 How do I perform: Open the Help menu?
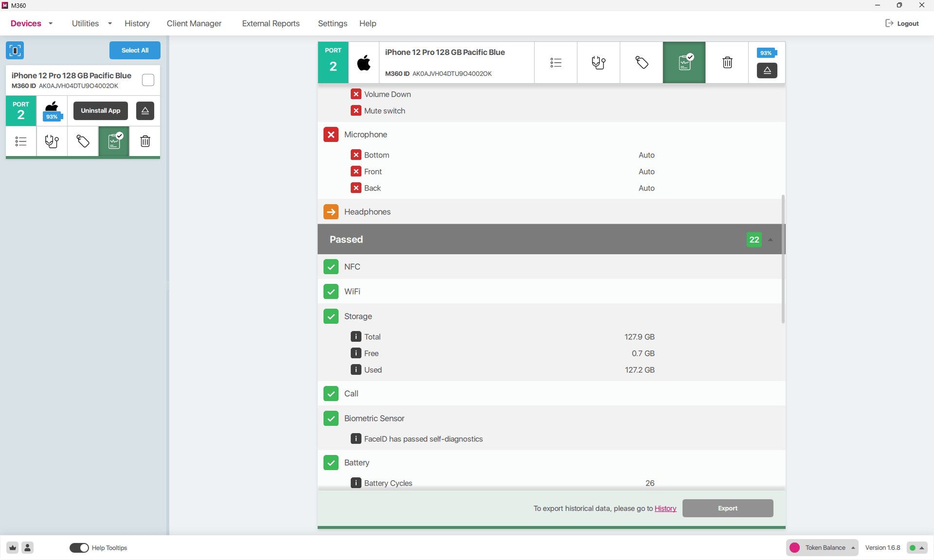[368, 23]
